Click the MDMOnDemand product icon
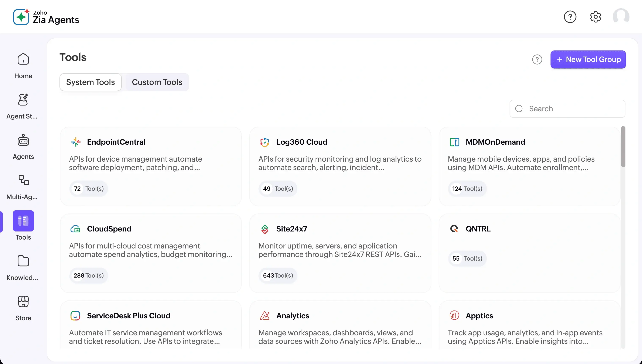Image resolution: width=642 pixels, height=364 pixels. pyautogui.click(x=454, y=142)
